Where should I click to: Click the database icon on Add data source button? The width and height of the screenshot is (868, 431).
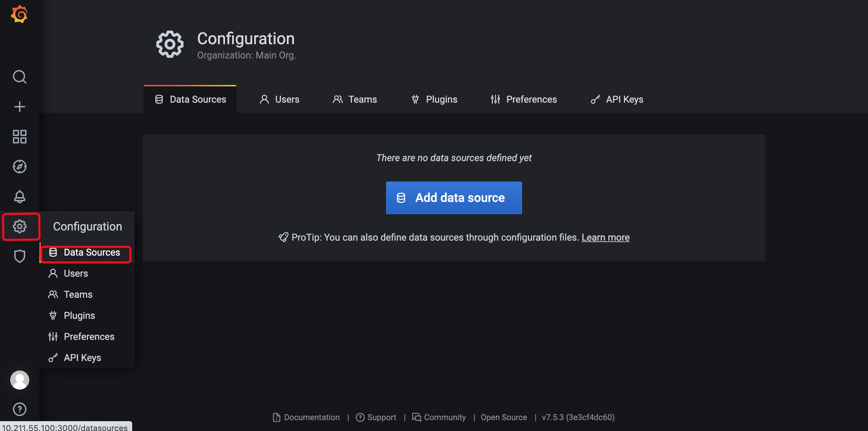tap(401, 198)
